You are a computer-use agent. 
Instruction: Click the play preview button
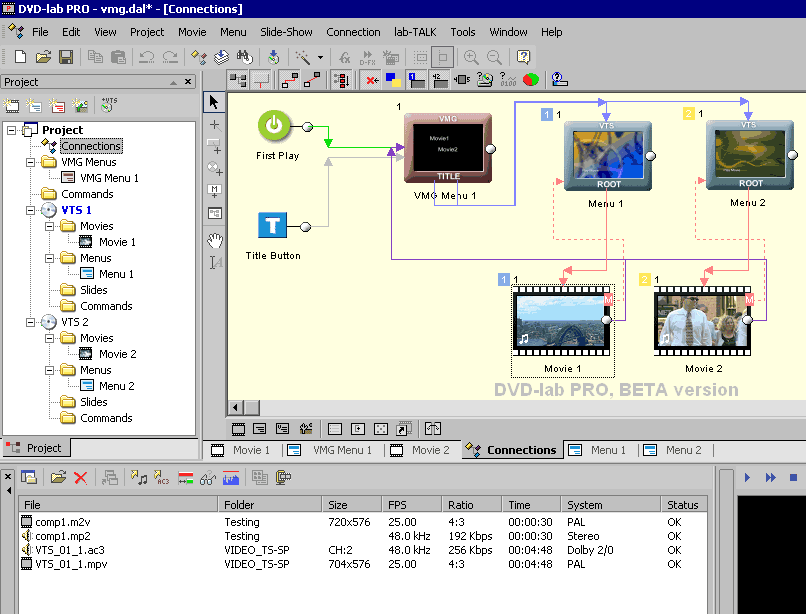pyautogui.click(x=747, y=478)
